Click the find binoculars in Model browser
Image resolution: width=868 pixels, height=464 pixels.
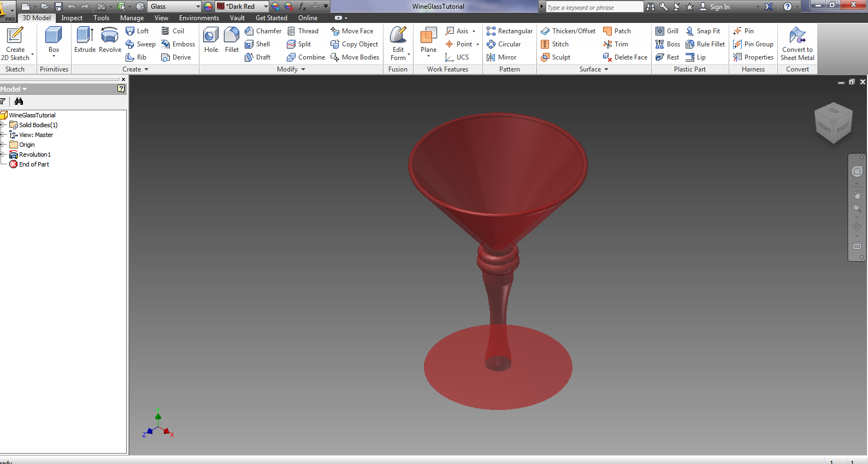[x=19, y=102]
